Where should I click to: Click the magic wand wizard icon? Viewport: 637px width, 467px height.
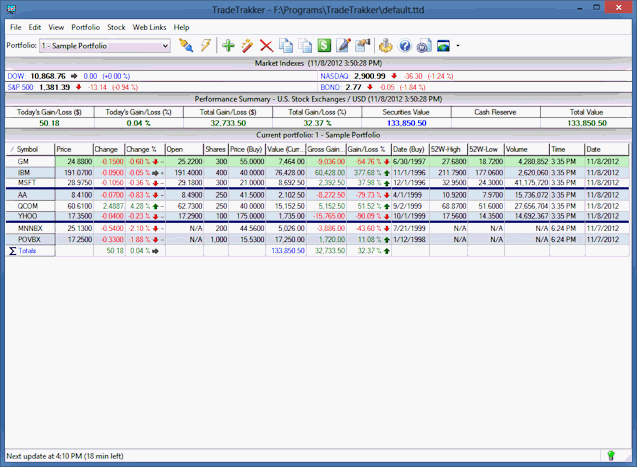click(x=247, y=45)
